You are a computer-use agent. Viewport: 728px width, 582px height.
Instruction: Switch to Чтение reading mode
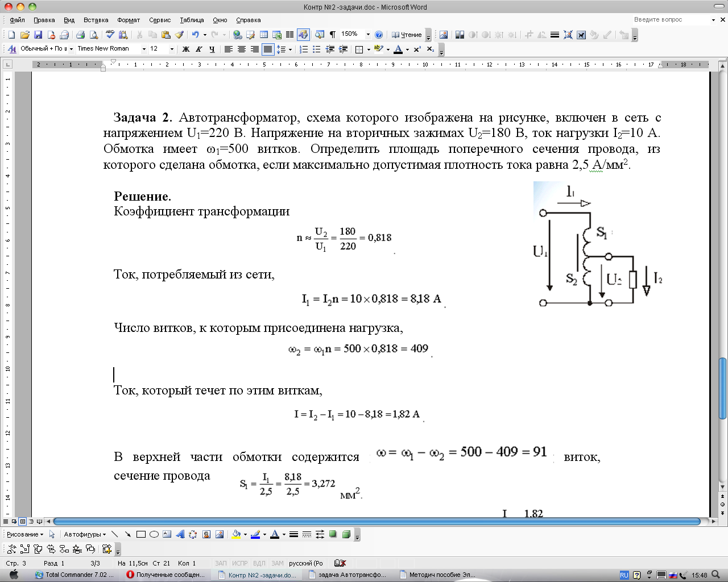point(407,35)
